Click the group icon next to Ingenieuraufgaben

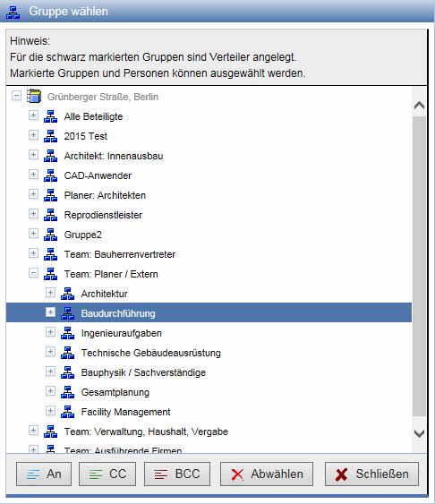pyautogui.click(x=67, y=333)
